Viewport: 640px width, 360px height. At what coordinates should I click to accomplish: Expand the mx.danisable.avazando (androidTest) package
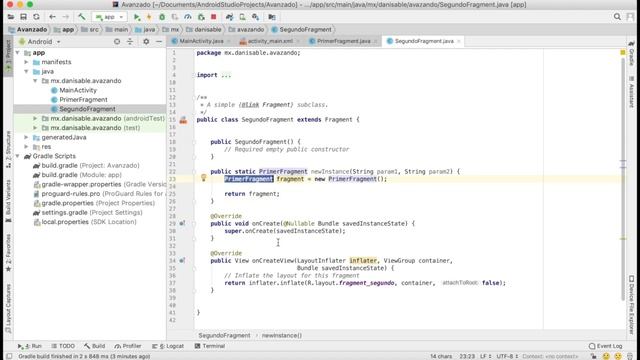tap(36, 118)
